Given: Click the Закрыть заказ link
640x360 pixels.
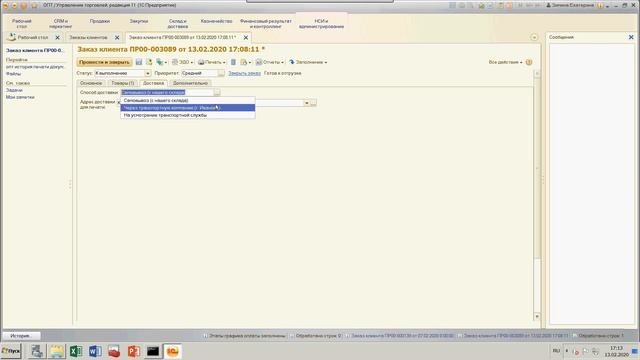Looking at the screenshot, I should [244, 73].
